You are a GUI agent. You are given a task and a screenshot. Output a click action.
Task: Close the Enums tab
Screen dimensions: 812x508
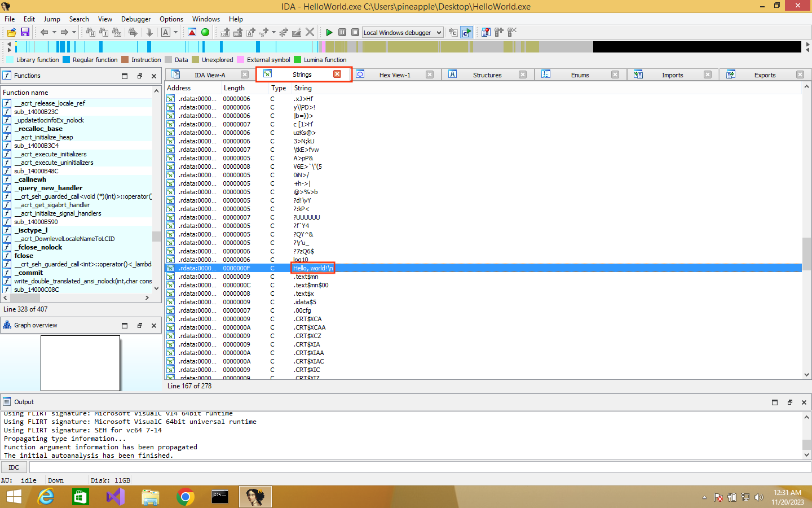pyautogui.click(x=615, y=75)
